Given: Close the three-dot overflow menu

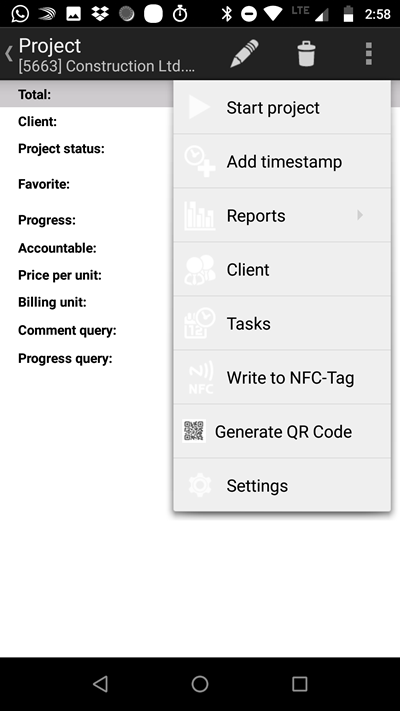Looking at the screenshot, I should 369,54.
